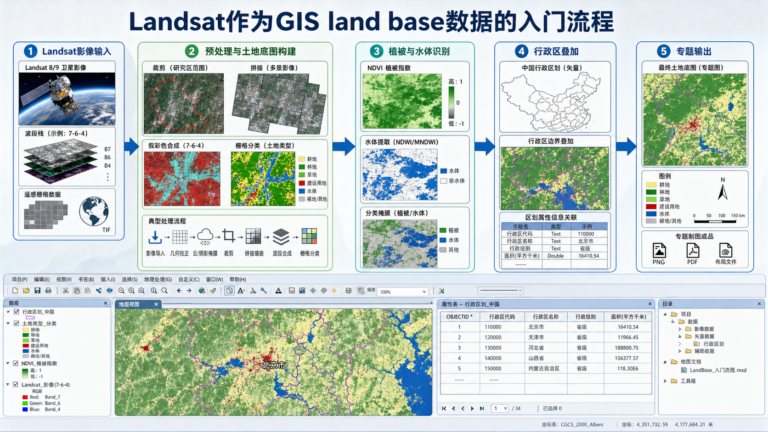The height and width of the screenshot is (432, 768).
Task: Open the page number dropdown in attribute table
Action: click(505, 408)
